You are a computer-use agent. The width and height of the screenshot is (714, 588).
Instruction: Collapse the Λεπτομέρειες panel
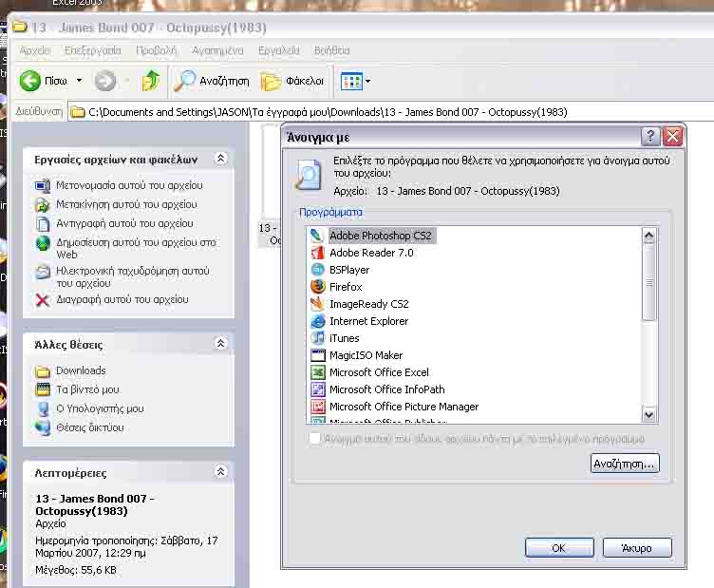point(220,471)
